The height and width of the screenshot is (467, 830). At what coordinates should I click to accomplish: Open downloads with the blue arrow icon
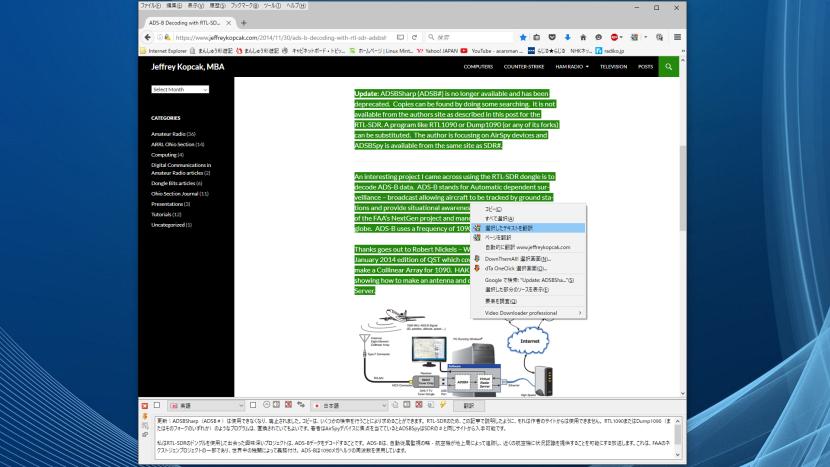[567, 37]
